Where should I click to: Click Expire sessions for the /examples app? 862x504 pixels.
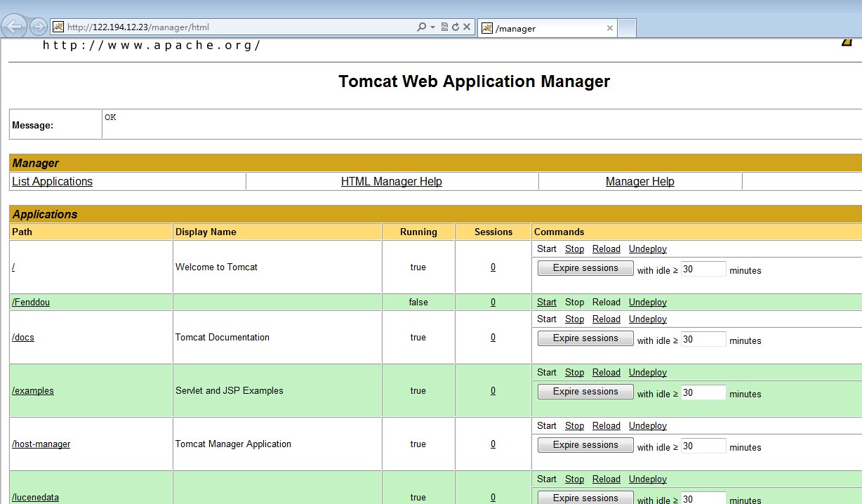pyautogui.click(x=585, y=392)
